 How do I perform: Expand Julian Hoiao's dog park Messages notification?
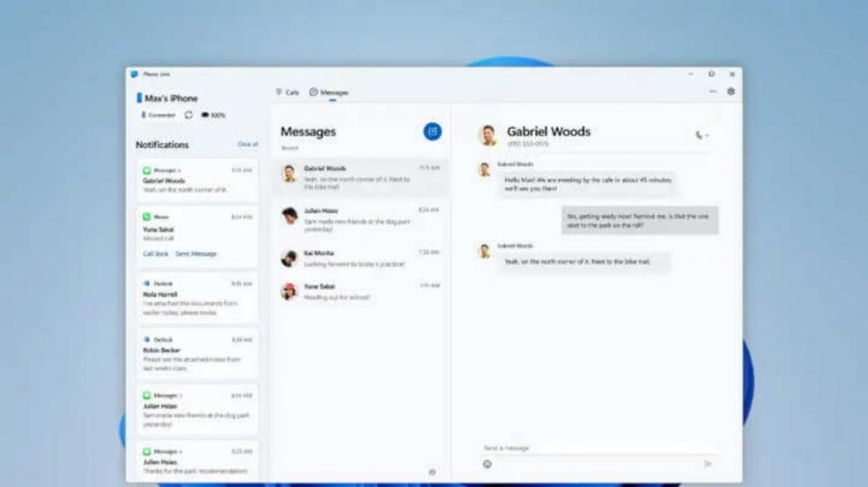coord(197,409)
